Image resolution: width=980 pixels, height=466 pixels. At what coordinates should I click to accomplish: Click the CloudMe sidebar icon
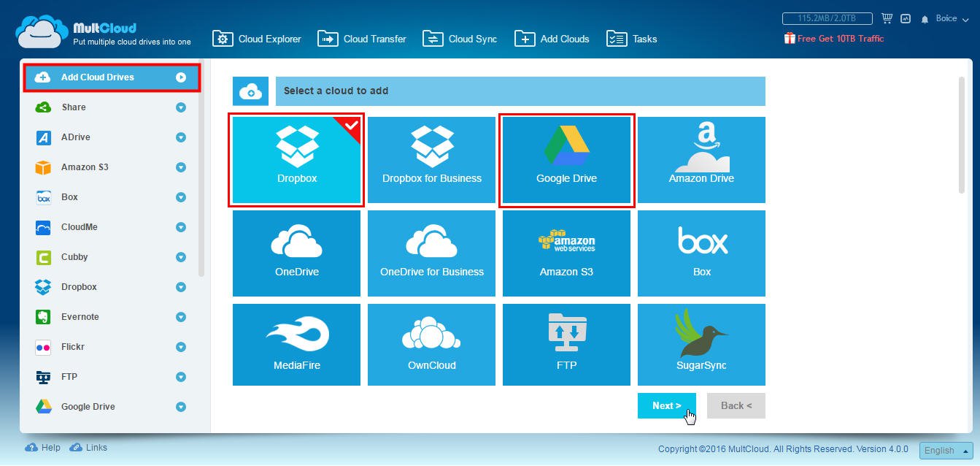tap(43, 227)
